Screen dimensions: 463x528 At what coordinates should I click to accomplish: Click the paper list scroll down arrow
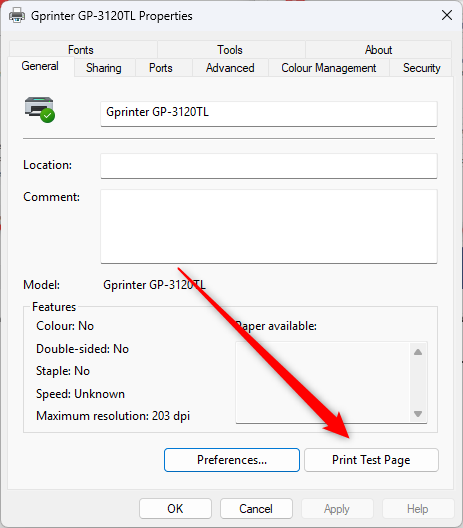coord(418,414)
